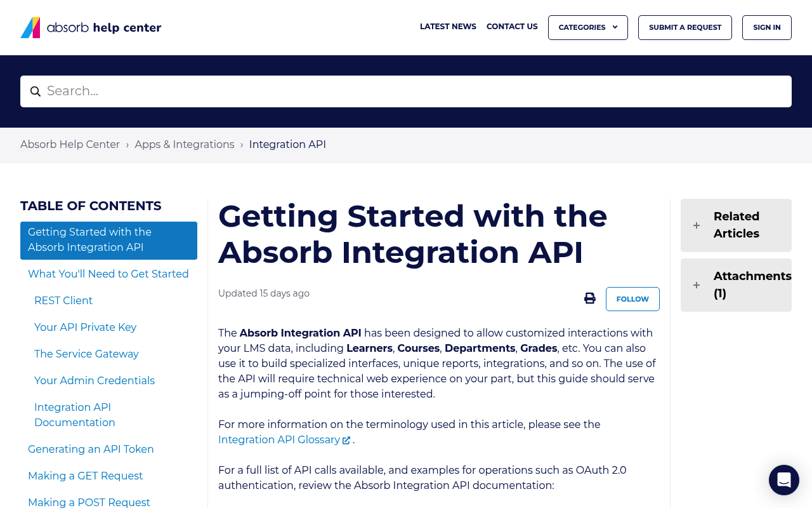Open Latest News page
This screenshot has width=812, height=508.
point(448,27)
